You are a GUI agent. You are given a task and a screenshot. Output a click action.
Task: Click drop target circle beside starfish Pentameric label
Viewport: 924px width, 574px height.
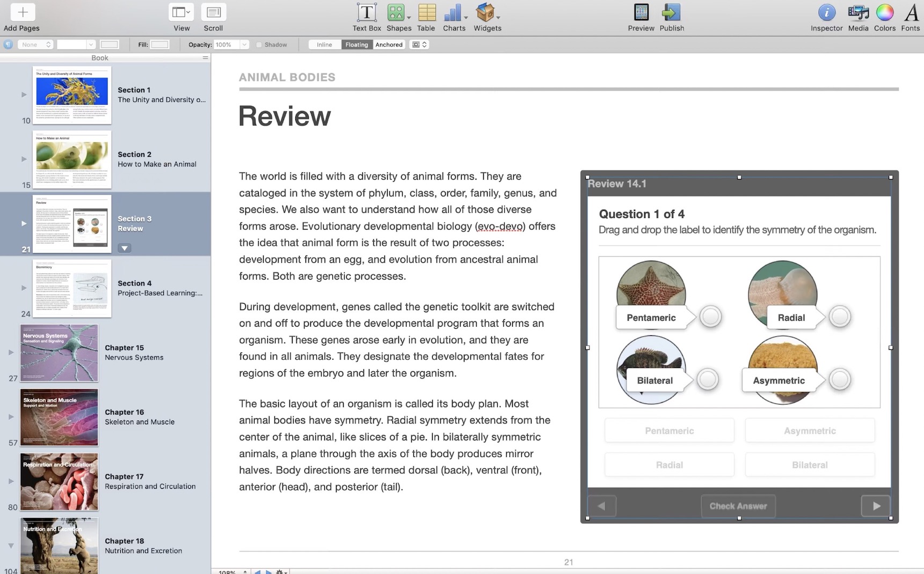(710, 317)
